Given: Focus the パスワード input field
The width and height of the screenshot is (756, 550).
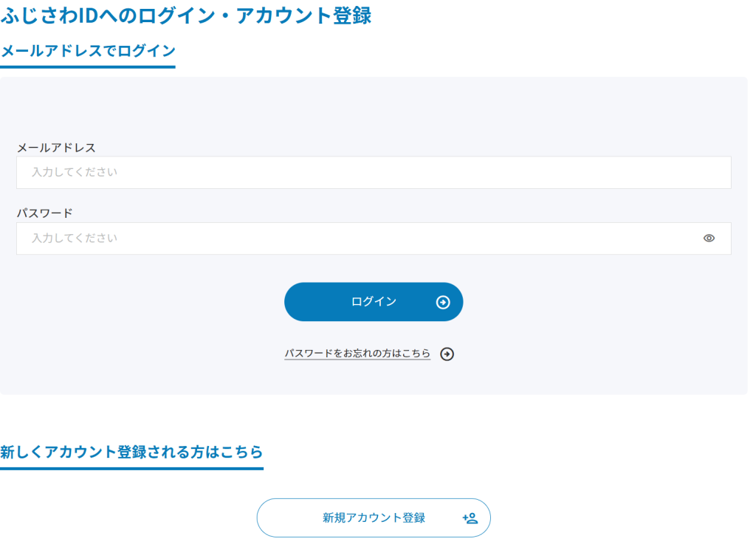Looking at the screenshot, I should (374, 238).
